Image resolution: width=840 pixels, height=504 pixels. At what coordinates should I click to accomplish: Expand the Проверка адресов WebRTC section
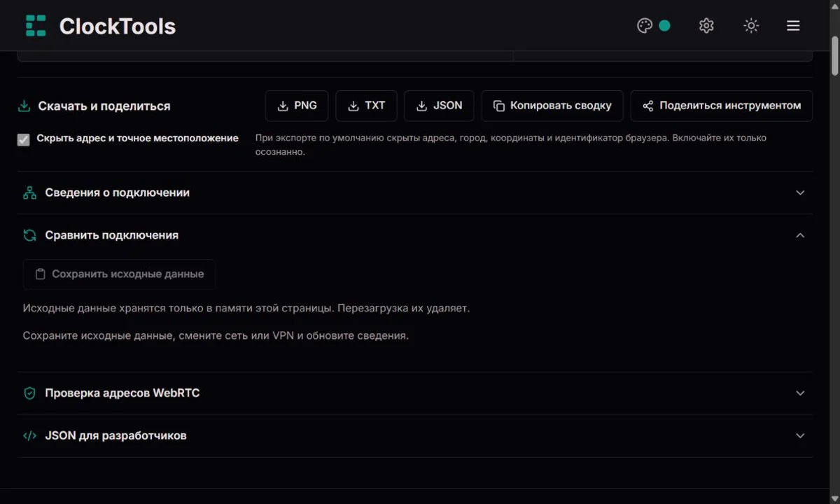coord(415,393)
